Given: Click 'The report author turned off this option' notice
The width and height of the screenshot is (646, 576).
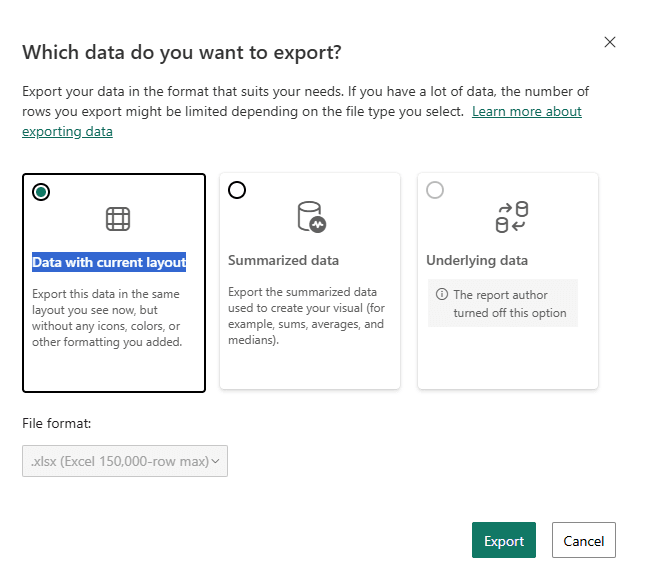Looking at the screenshot, I should coord(503,304).
